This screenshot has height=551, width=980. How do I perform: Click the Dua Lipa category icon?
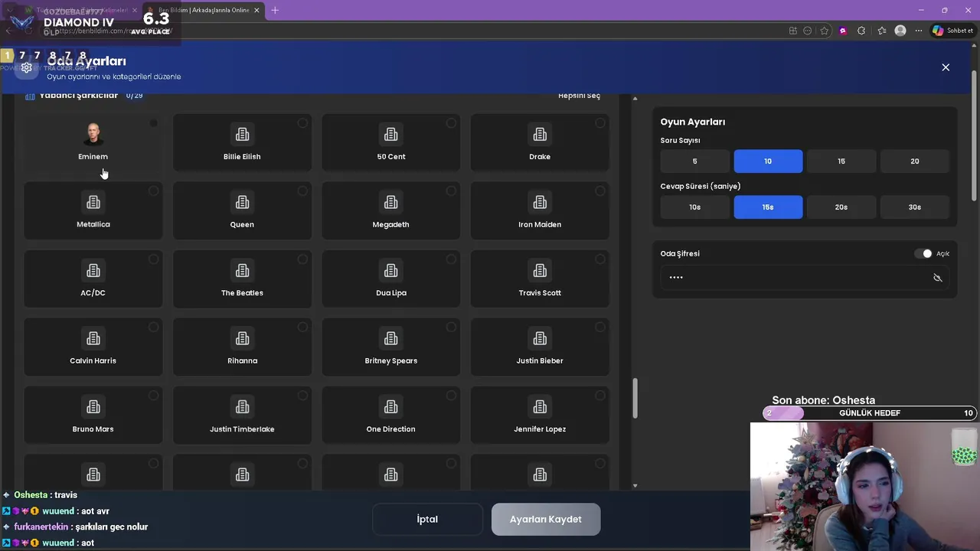tap(390, 271)
